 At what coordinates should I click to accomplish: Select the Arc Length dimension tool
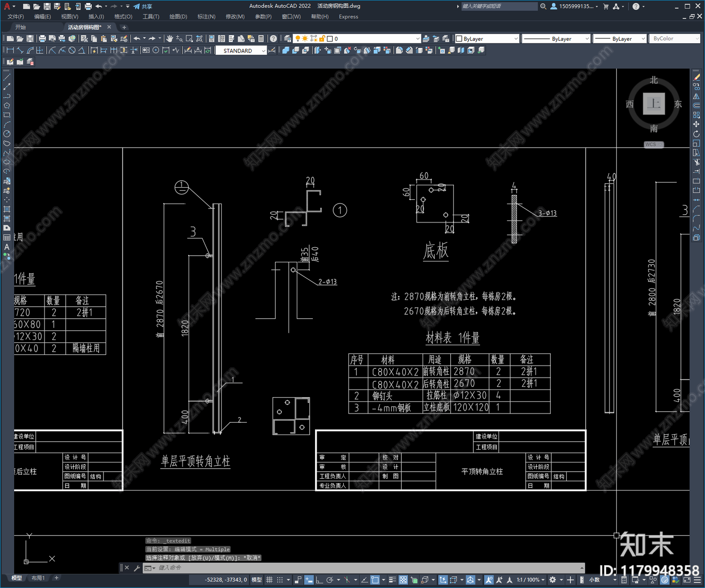(x=30, y=50)
